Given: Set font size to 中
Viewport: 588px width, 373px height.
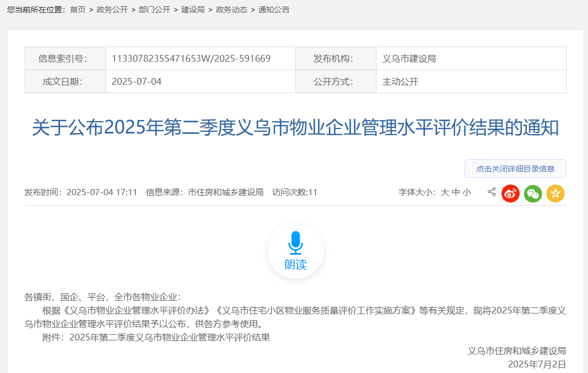Looking at the screenshot, I should [x=456, y=192].
